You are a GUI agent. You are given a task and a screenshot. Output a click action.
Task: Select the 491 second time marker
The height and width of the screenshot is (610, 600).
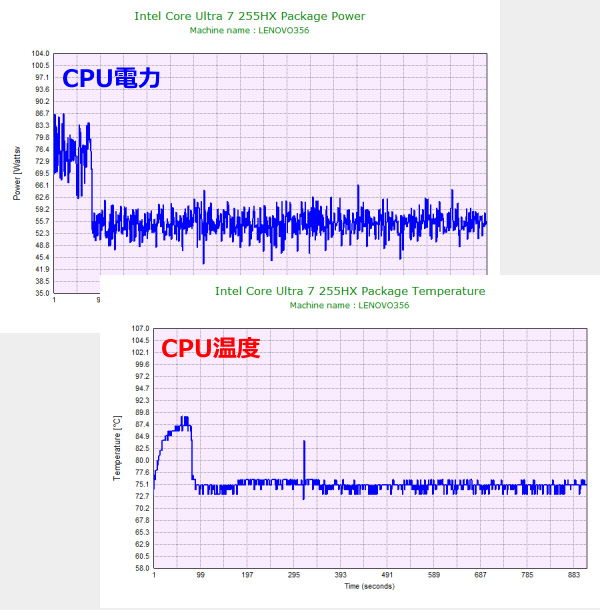[x=387, y=576]
